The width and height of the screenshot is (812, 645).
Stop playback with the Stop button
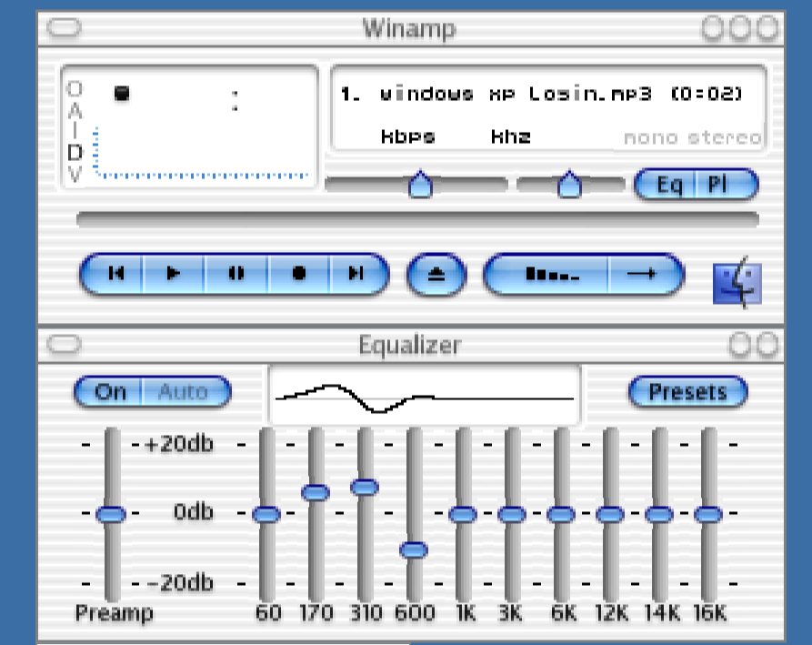(x=298, y=274)
